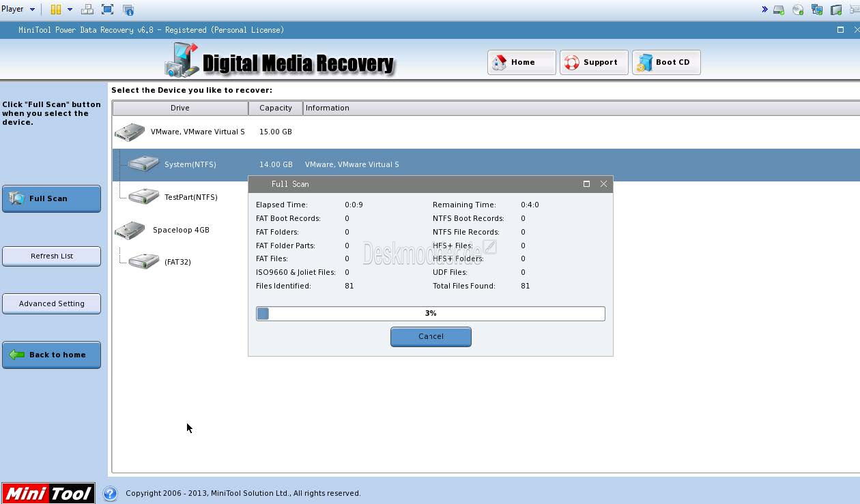
Task: Cancel the Full Scan
Action: click(x=431, y=336)
